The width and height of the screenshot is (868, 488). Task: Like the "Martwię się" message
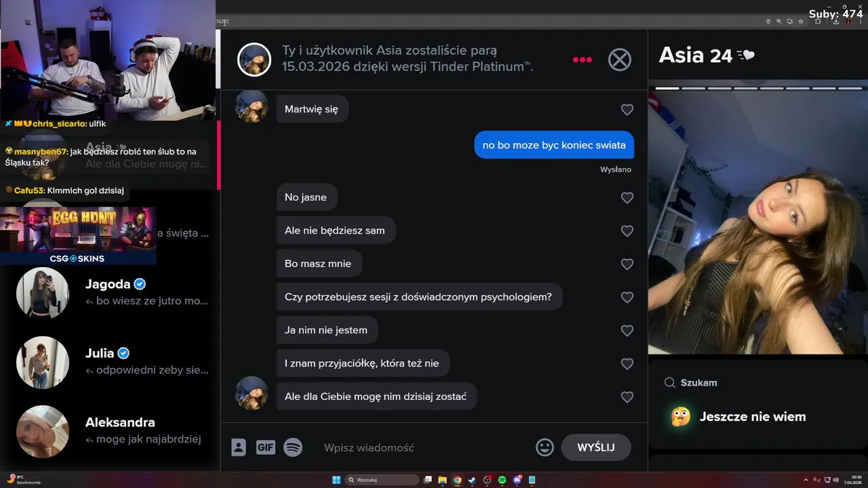pyautogui.click(x=627, y=109)
